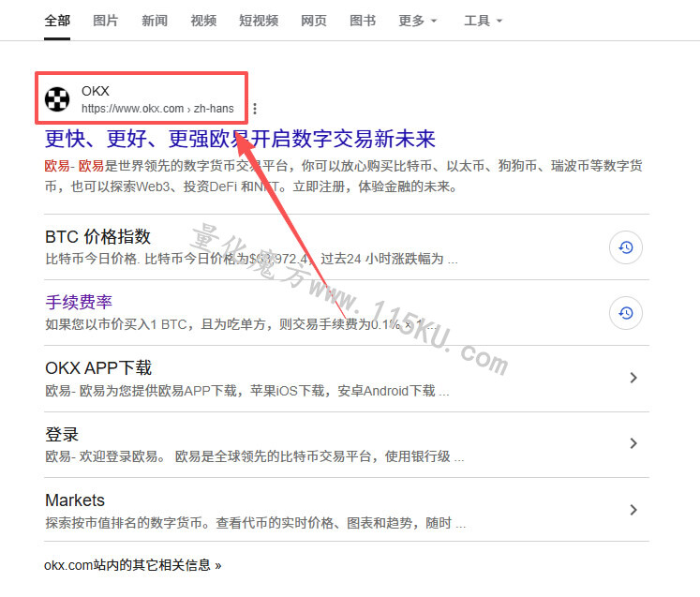
Task: Expand the Markets row chevron
Action: pos(633,510)
